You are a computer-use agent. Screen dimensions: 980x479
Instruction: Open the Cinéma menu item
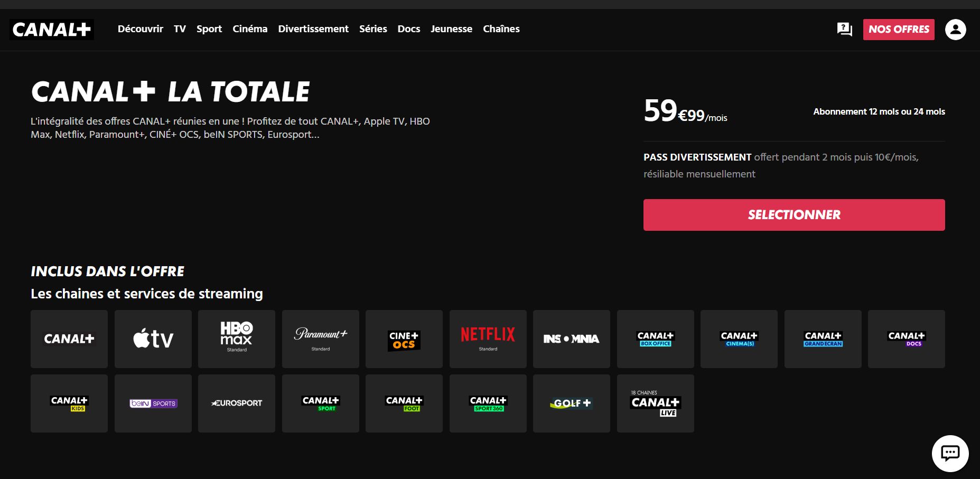pos(250,29)
